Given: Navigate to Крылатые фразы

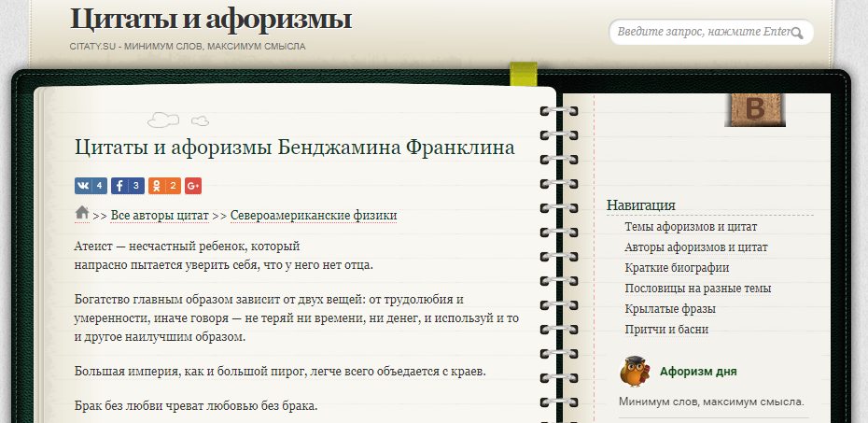Looking at the screenshot, I should [669, 309].
